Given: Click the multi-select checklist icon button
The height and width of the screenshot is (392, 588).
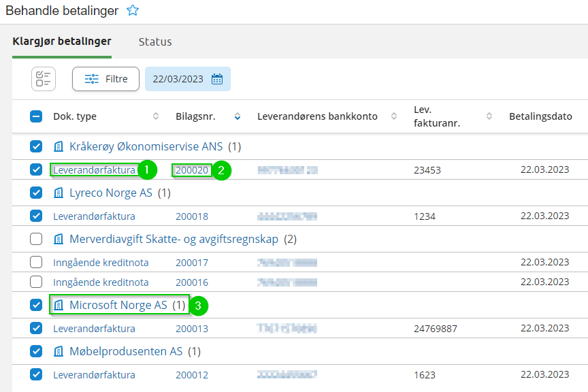Looking at the screenshot, I should pyautogui.click(x=44, y=79).
